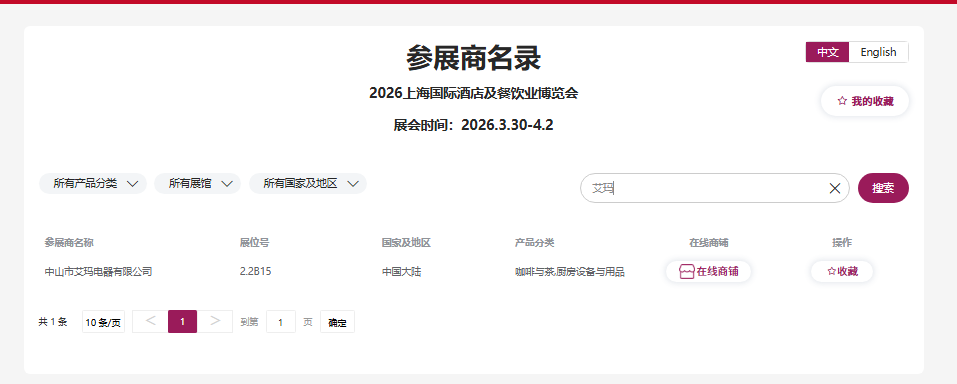Click the 参展商名称 column header
Viewport: 957px width, 384px height.
tap(69, 242)
